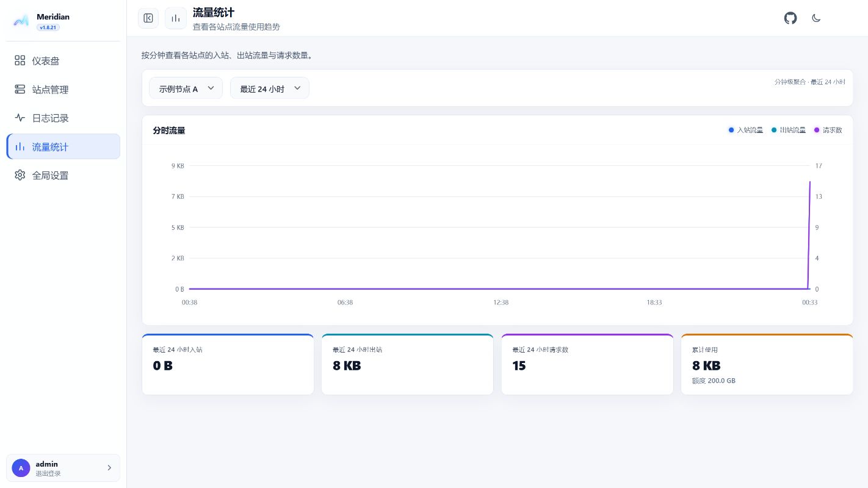Open 日志记录 logs page
Image resolution: width=868 pixels, height=488 pixels.
[63, 118]
